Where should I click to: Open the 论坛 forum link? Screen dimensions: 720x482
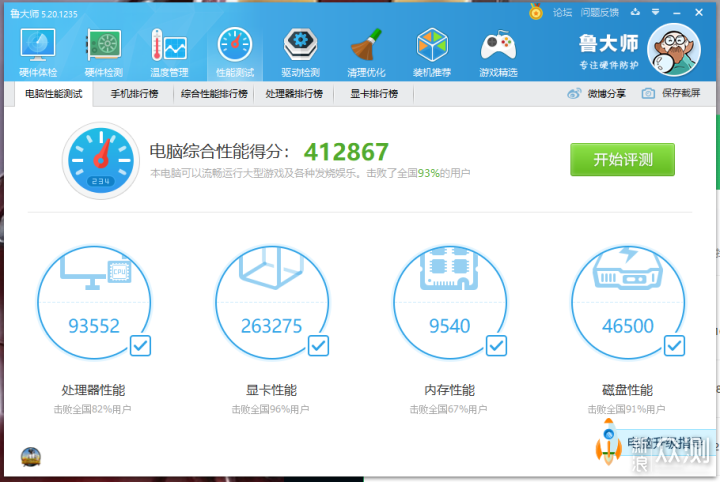pyautogui.click(x=562, y=12)
